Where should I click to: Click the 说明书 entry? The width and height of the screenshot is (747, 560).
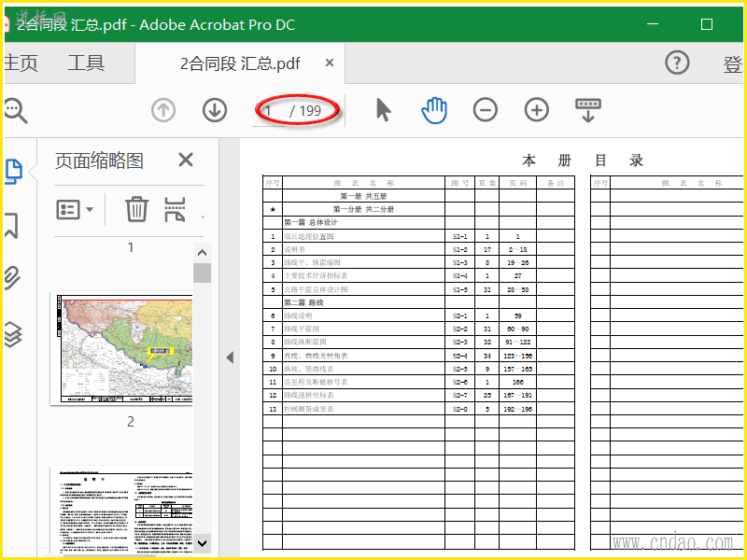click(x=294, y=249)
